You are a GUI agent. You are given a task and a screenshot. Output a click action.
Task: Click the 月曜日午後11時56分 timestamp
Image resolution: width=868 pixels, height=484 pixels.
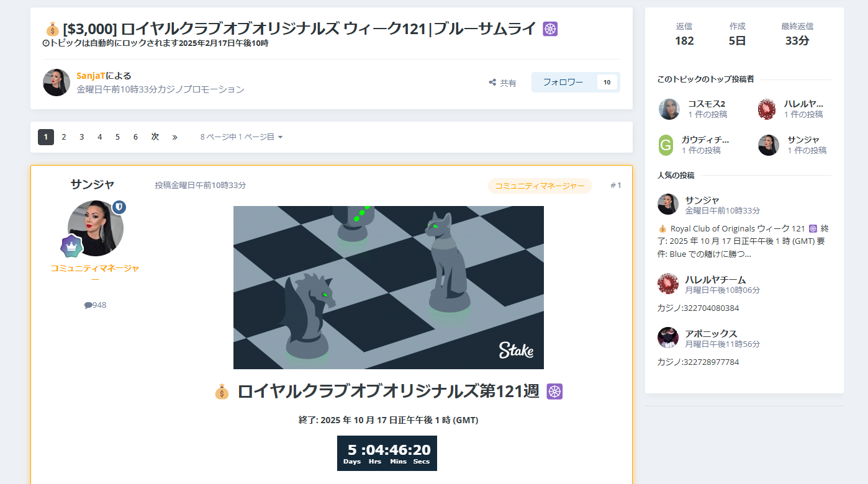722,344
